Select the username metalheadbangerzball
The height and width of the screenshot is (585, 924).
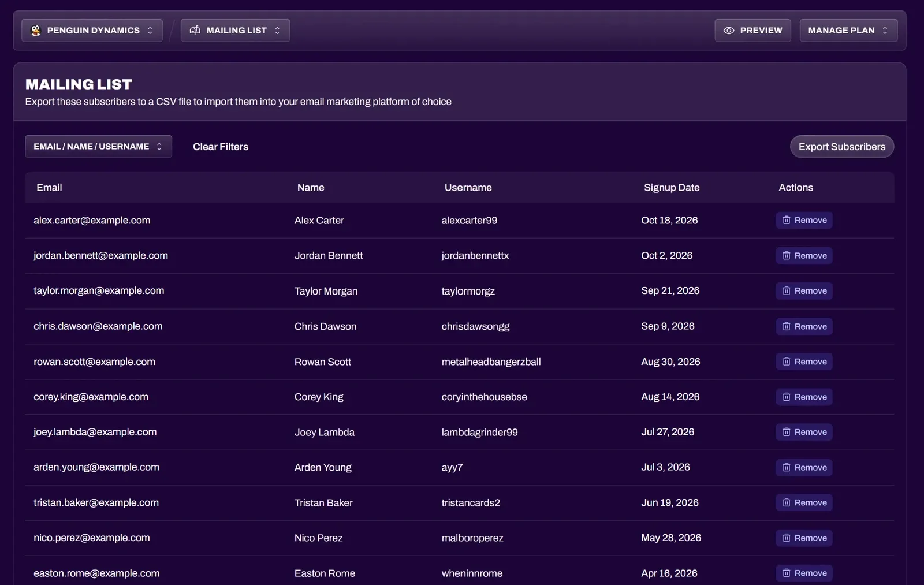[x=491, y=362]
